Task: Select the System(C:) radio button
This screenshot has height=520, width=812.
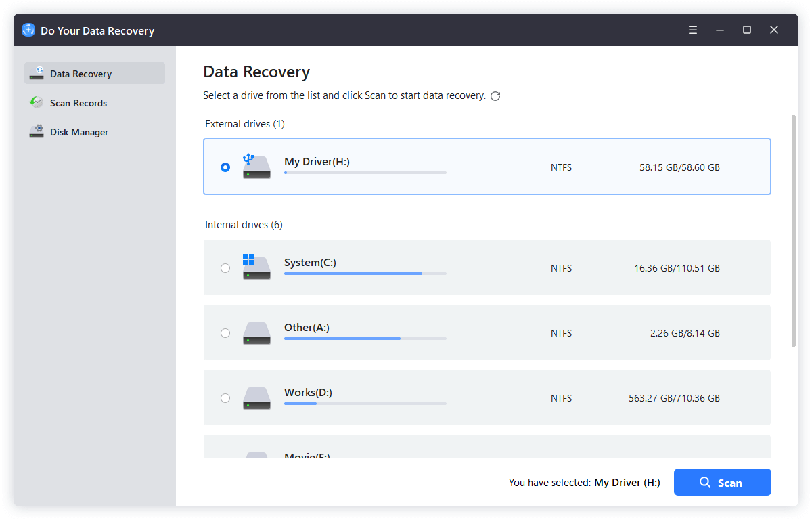Action: [x=225, y=268]
